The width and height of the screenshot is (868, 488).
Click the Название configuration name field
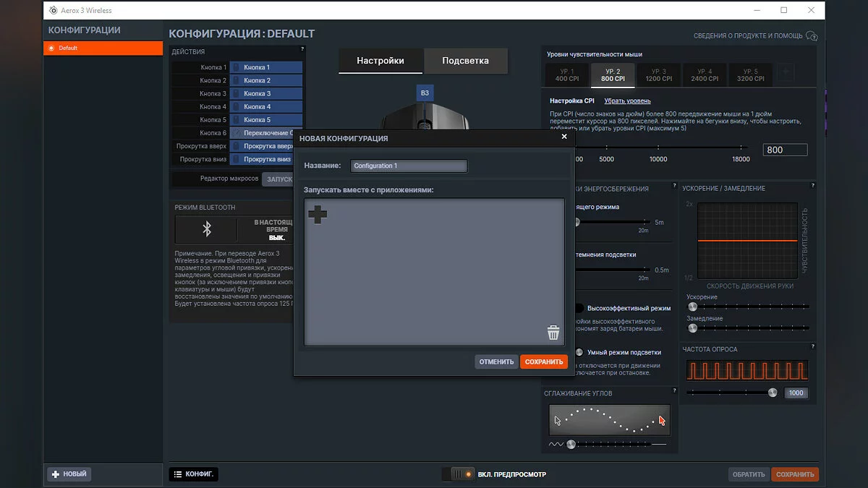click(409, 166)
